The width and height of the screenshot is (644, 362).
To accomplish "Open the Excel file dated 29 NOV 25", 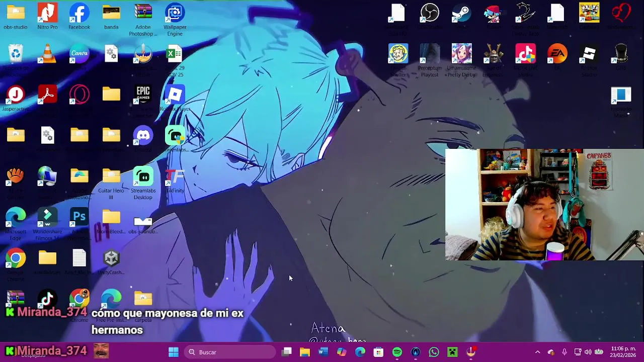I will point(175,53).
